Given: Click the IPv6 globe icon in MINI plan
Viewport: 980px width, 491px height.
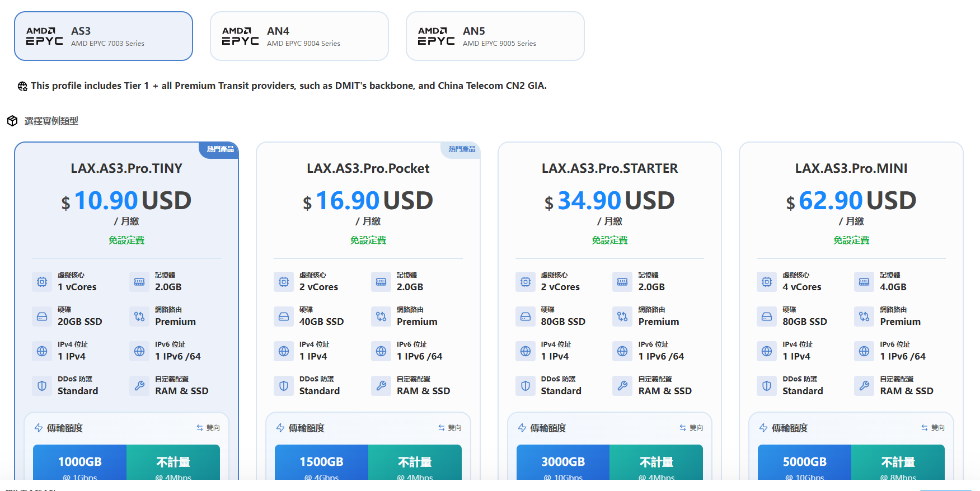Looking at the screenshot, I should tap(864, 351).
